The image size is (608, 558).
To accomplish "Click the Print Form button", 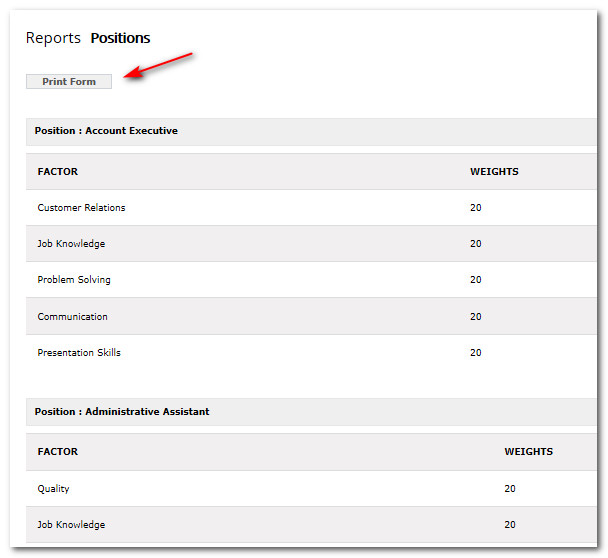I will point(69,82).
